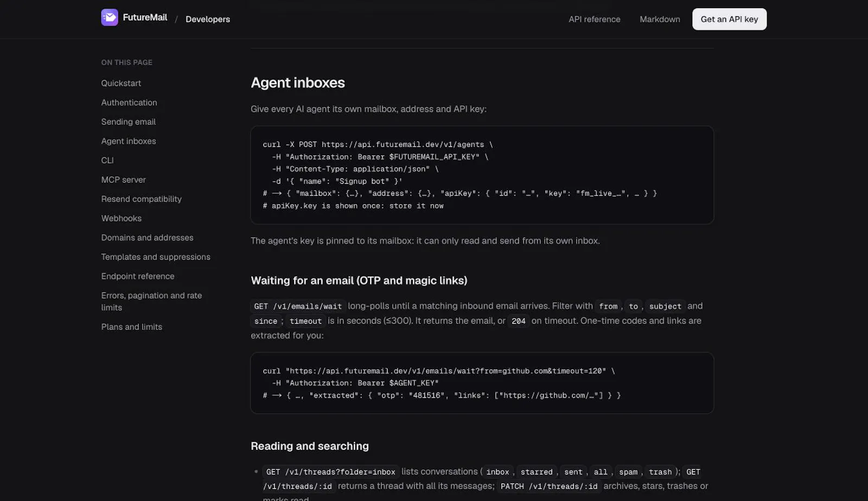Open Errors, pagination and rate limits
Viewport: 868px width, 501px height.
tap(151, 301)
